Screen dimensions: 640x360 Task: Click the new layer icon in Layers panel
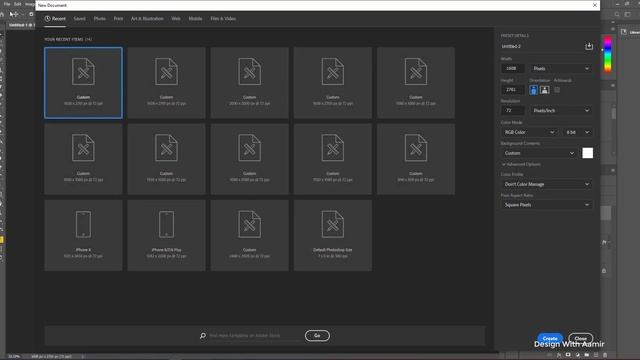click(596, 355)
